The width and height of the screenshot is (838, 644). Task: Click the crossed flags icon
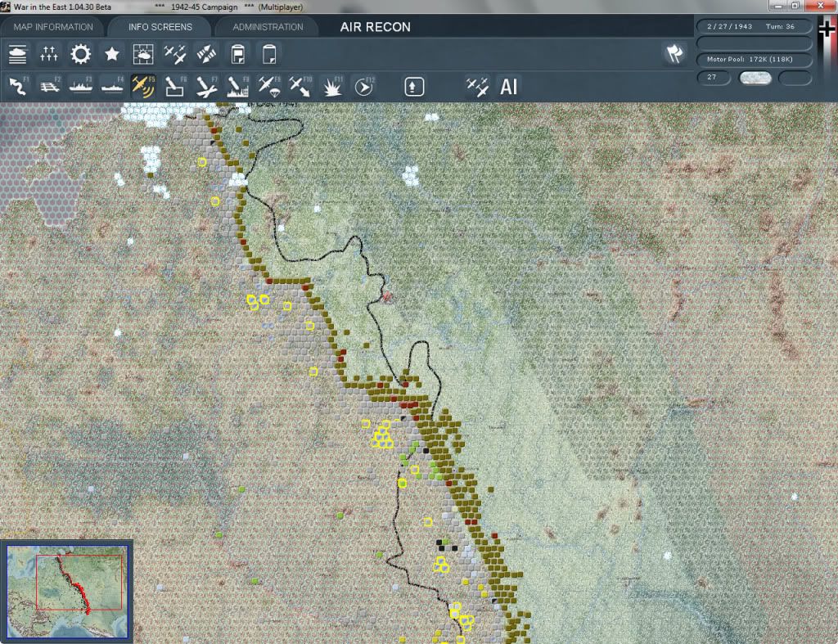point(675,53)
